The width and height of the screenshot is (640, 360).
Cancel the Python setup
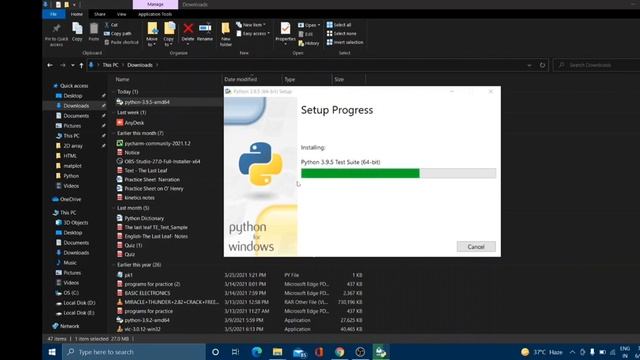click(476, 247)
